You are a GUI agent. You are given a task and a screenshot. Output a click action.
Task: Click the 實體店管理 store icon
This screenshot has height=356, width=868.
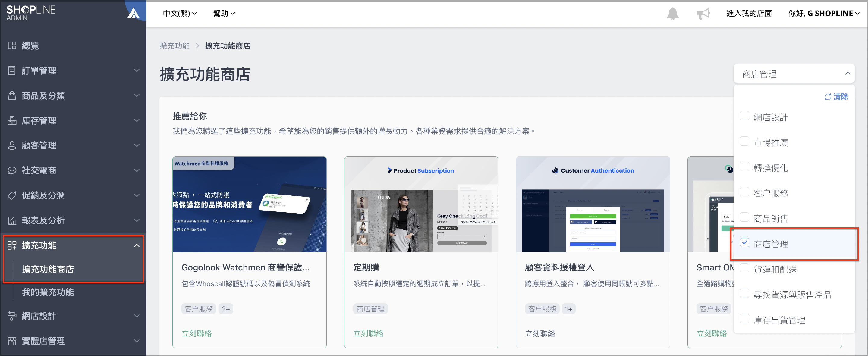tap(12, 341)
